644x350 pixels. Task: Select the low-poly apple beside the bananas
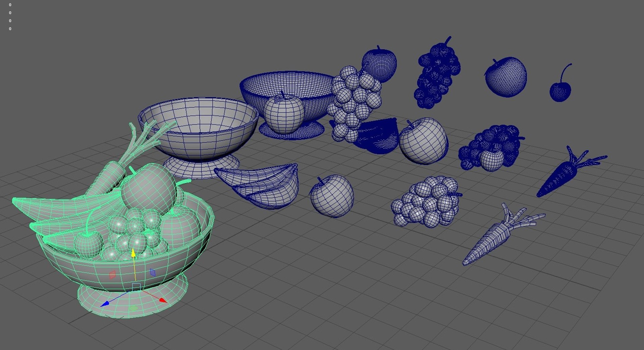tap(331, 196)
